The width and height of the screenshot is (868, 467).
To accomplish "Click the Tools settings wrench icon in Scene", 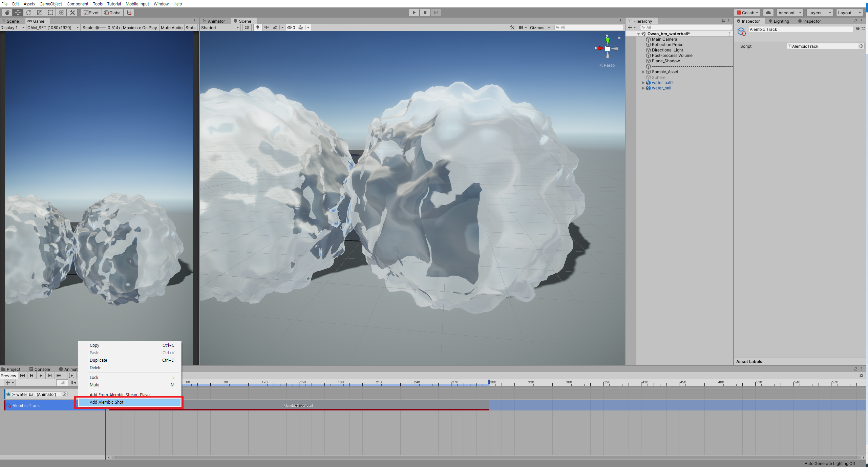I will (512, 27).
